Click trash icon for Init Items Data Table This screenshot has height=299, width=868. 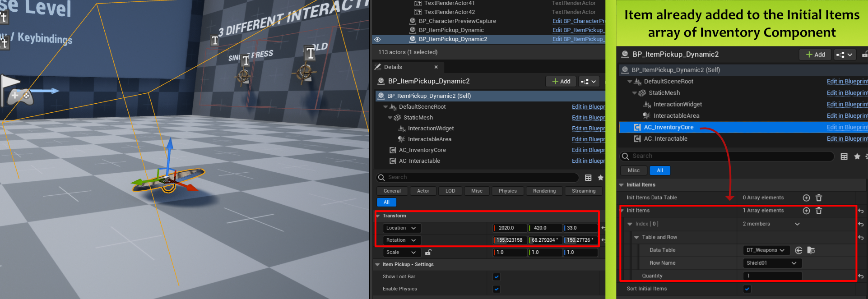819,198
